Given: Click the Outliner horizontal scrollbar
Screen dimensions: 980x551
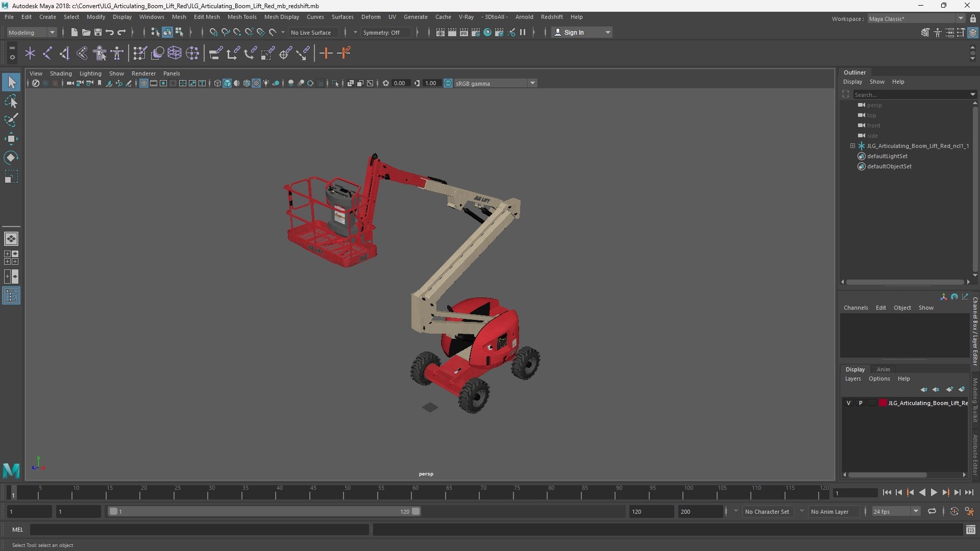Looking at the screenshot, I should pyautogui.click(x=905, y=282).
